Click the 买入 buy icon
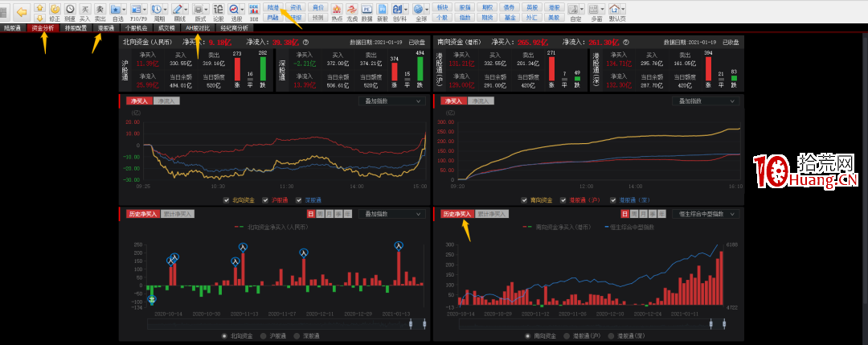Viewport: 868px width, 345px height. point(84,11)
